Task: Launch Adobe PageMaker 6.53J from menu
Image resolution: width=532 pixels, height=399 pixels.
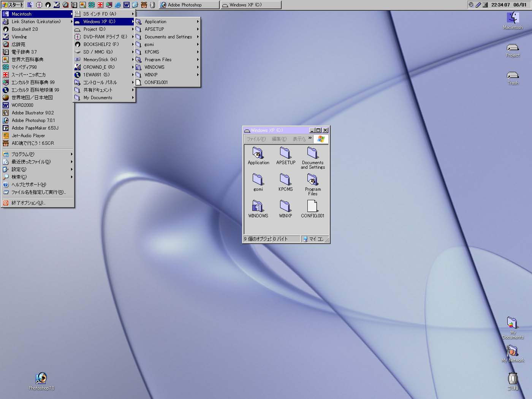Action: [37, 128]
